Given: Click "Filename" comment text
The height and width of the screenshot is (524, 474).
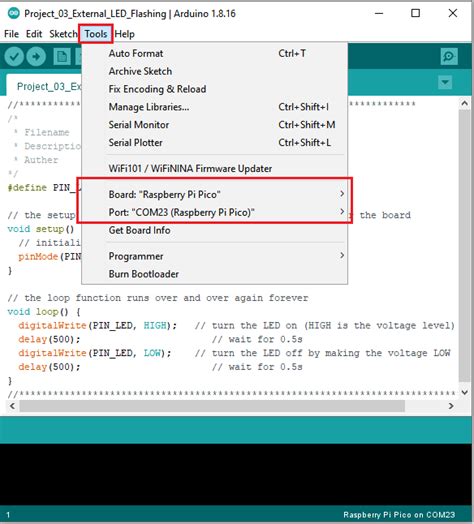Looking at the screenshot, I should click(47, 132).
